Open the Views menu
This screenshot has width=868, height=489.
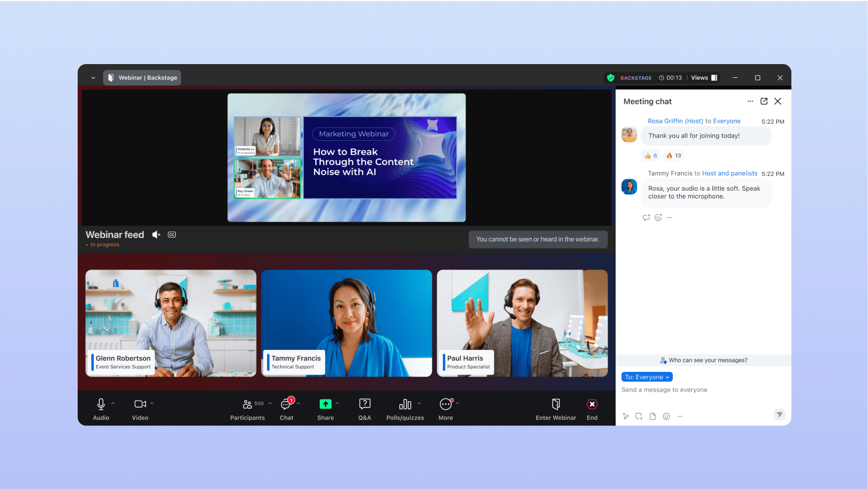[x=704, y=78]
